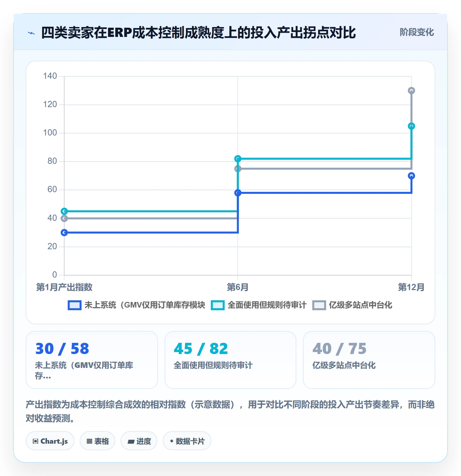Screen dimensions: 461x476
Task: Click the 亿级多站点中台化 label in the data card
Action: (344, 365)
